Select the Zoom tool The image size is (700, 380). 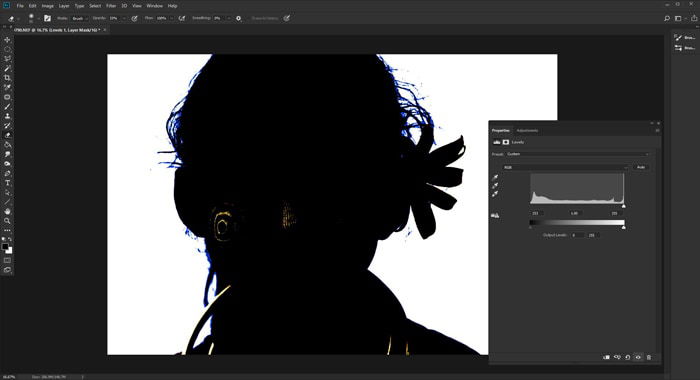pyautogui.click(x=7, y=221)
